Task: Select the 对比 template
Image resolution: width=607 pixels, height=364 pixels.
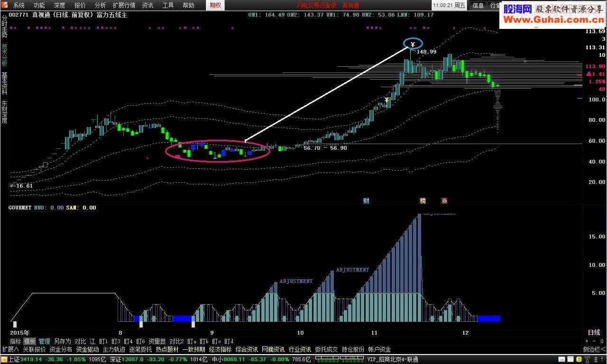Action: (x=81, y=341)
